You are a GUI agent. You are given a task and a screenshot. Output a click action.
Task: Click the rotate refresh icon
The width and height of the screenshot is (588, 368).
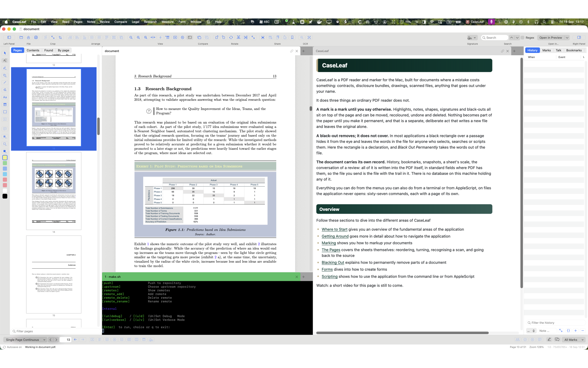pyautogui.click(x=231, y=38)
